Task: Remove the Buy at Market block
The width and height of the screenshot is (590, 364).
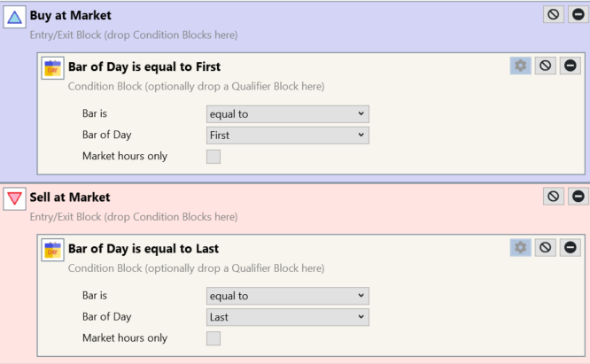Action: 578,15
